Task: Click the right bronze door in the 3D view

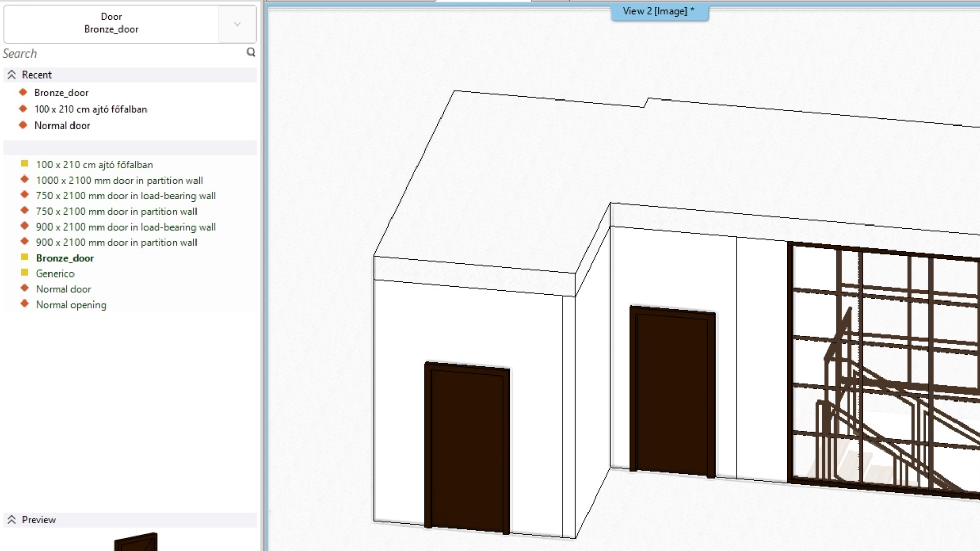Action: [x=672, y=391]
